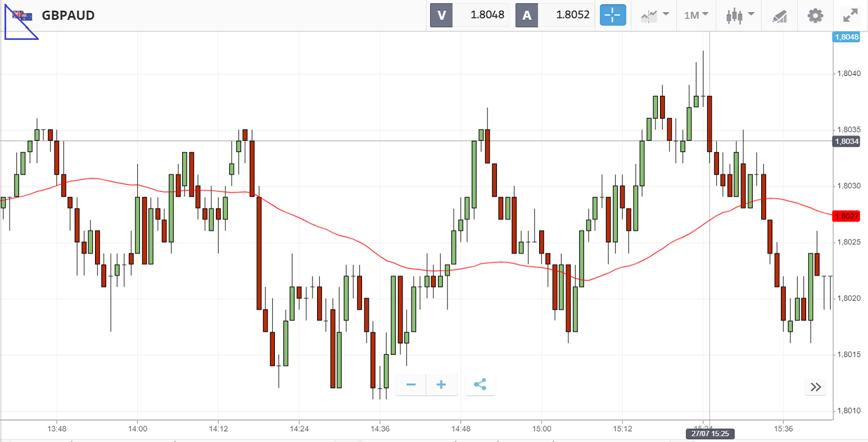Click the V sell price 1.8048 button
Screen dimensions: 868x442
tap(469, 15)
